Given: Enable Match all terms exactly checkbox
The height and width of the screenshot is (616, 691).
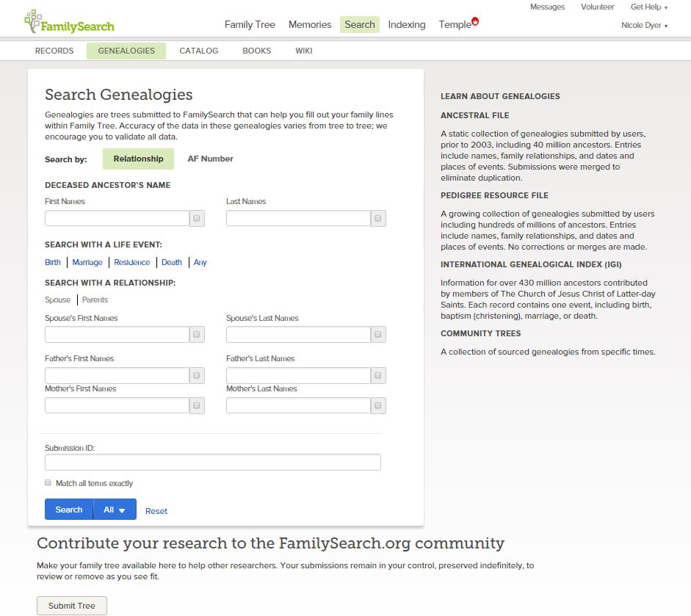Looking at the screenshot, I should click(x=48, y=483).
